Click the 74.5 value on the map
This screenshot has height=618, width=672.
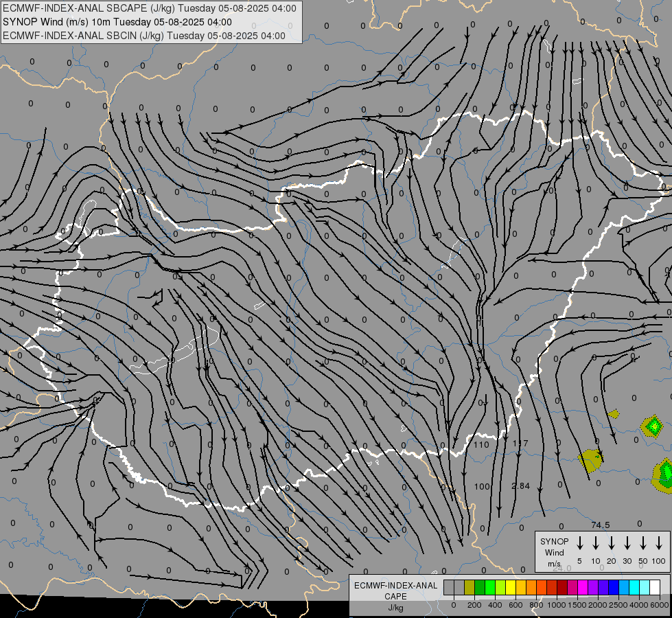pyautogui.click(x=601, y=525)
